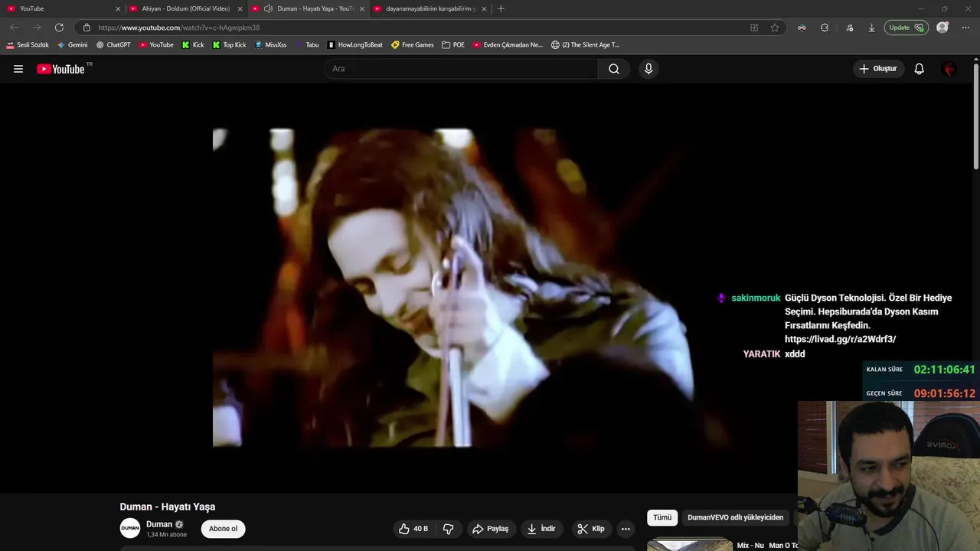View site information lock icon
The image size is (980, 551).
click(x=87, y=28)
